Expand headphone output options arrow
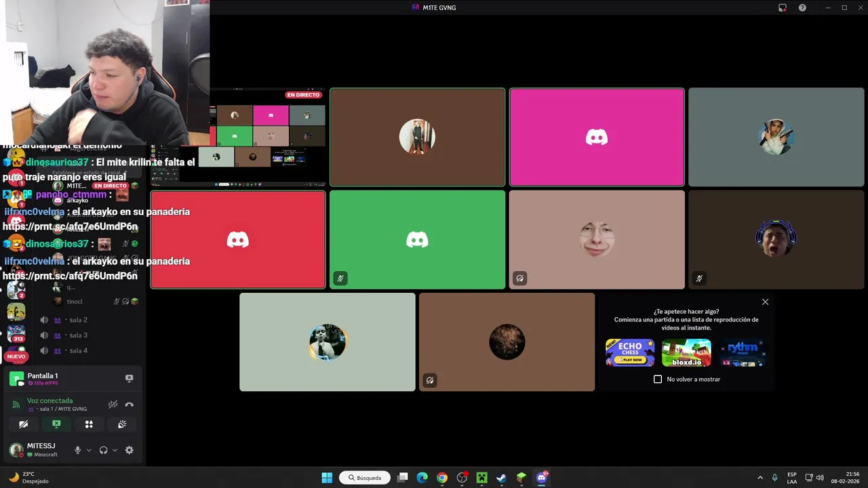Viewport: 868px width, 488px height. 115,450
